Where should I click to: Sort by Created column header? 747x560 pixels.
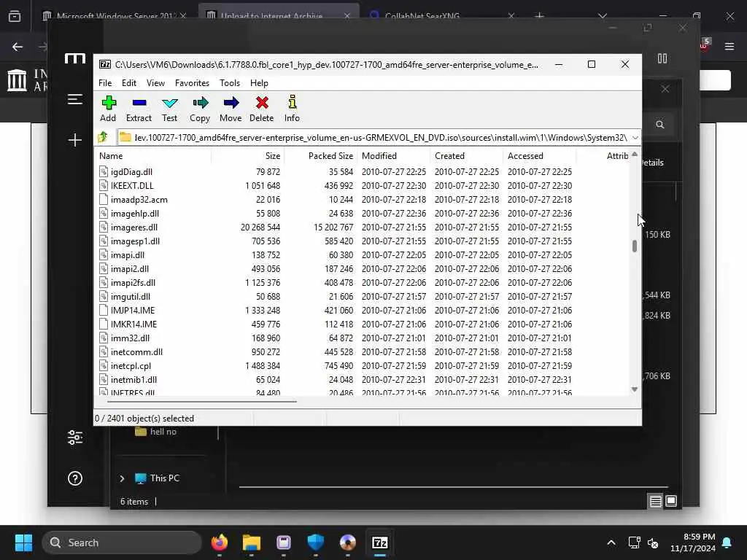[x=467, y=156]
